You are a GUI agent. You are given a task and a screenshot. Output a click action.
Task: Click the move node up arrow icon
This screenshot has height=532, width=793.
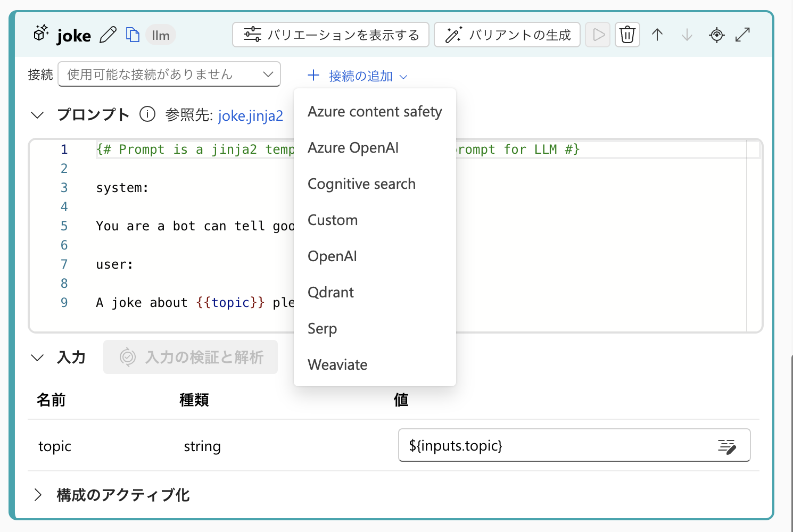[x=657, y=35]
